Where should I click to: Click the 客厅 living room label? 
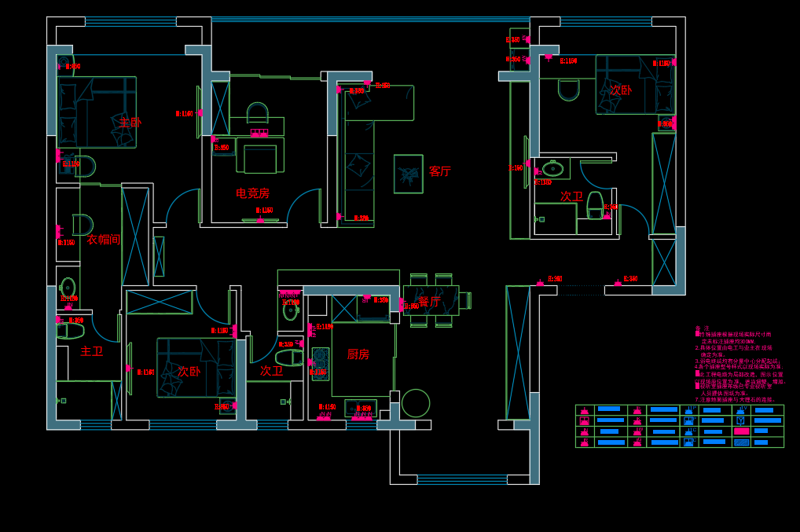click(440, 171)
